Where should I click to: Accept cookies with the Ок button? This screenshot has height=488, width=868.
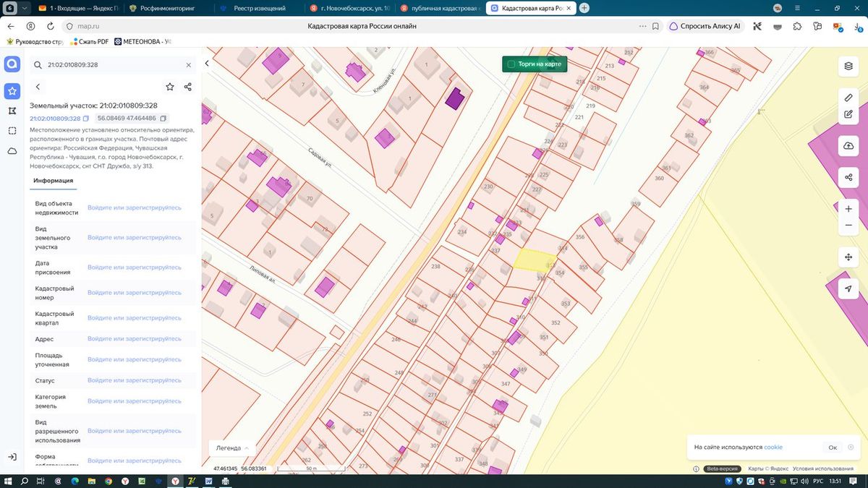tap(833, 448)
